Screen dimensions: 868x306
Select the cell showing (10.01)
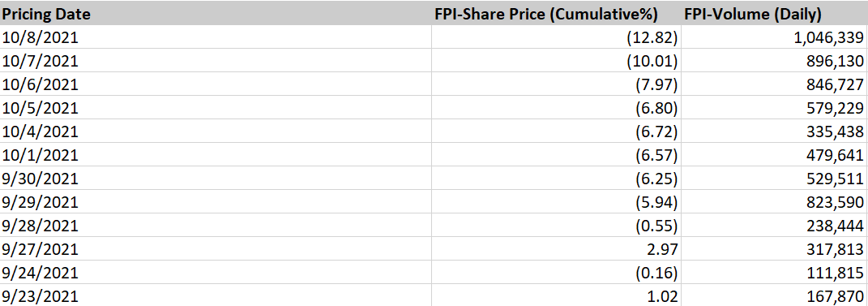coord(556,60)
